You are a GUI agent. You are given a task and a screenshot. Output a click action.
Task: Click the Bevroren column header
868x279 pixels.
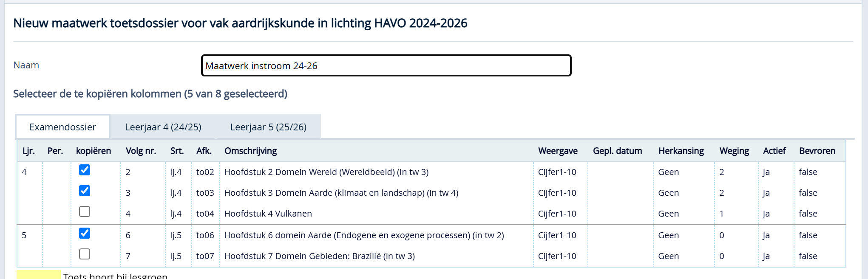coord(817,151)
